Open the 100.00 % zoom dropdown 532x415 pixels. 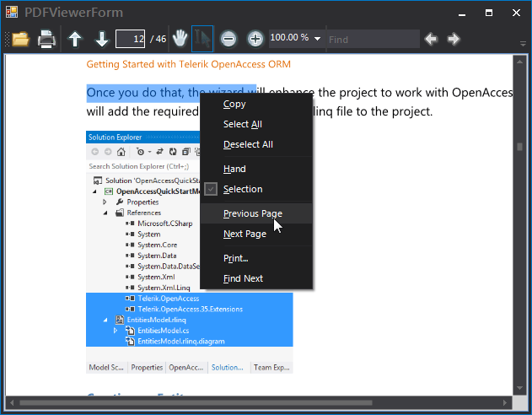point(317,39)
